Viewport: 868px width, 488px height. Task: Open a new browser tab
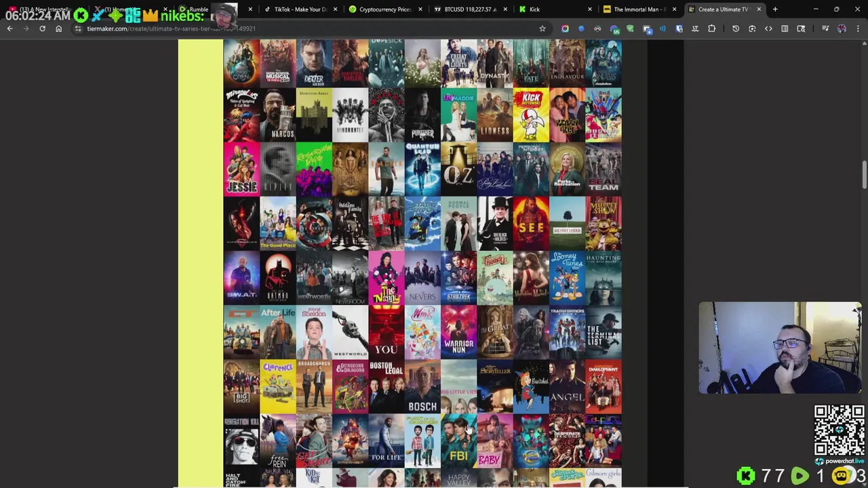pyautogui.click(x=775, y=9)
